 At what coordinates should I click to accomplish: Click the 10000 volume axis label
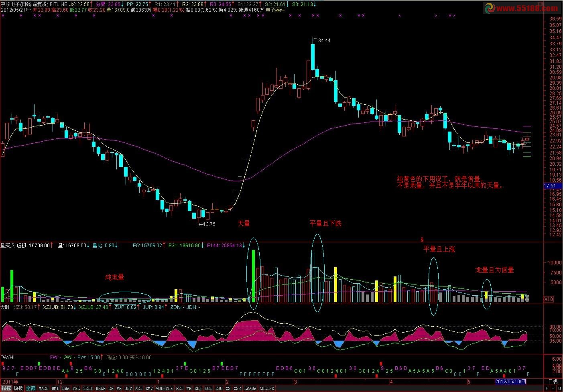[x=555, y=263]
